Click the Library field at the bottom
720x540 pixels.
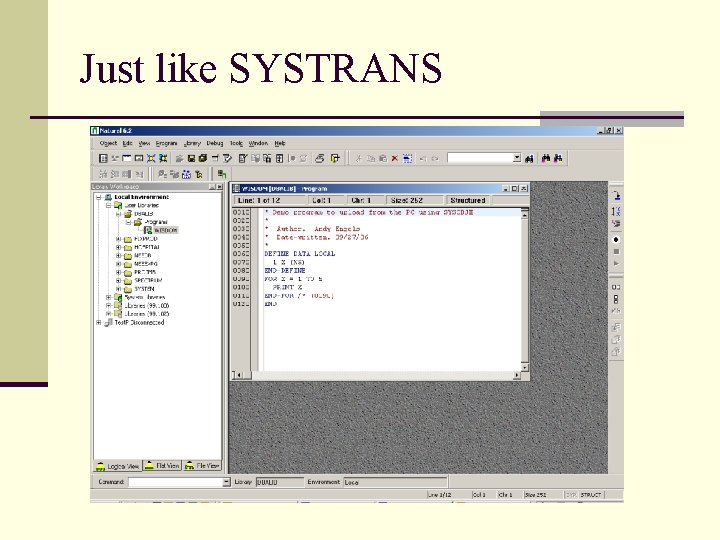(x=279, y=482)
